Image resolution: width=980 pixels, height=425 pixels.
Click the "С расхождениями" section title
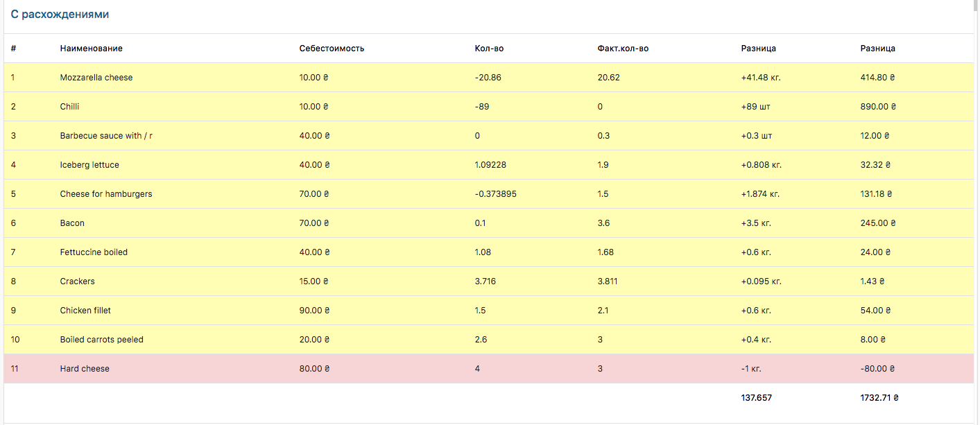coord(60,15)
